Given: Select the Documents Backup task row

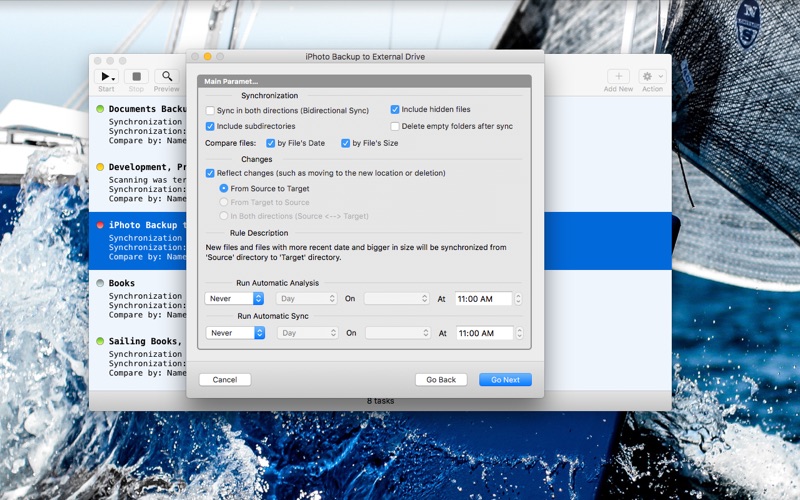Looking at the screenshot, I should point(138,124).
